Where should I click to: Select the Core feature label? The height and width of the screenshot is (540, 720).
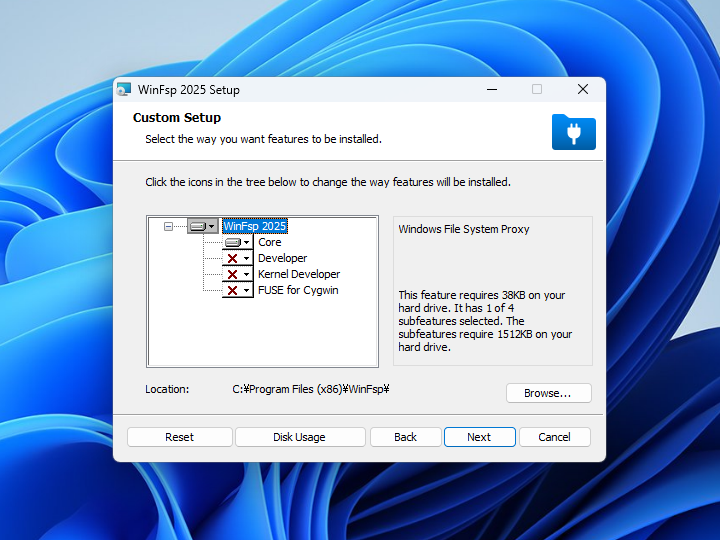pyautogui.click(x=270, y=242)
